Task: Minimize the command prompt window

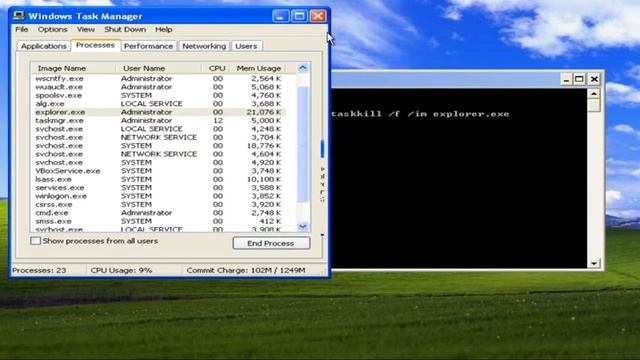Action: pyautogui.click(x=566, y=79)
